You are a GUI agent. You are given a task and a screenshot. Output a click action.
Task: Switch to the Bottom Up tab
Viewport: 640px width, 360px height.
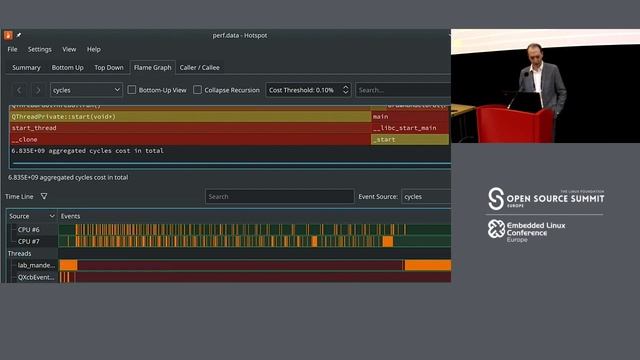(x=67, y=68)
